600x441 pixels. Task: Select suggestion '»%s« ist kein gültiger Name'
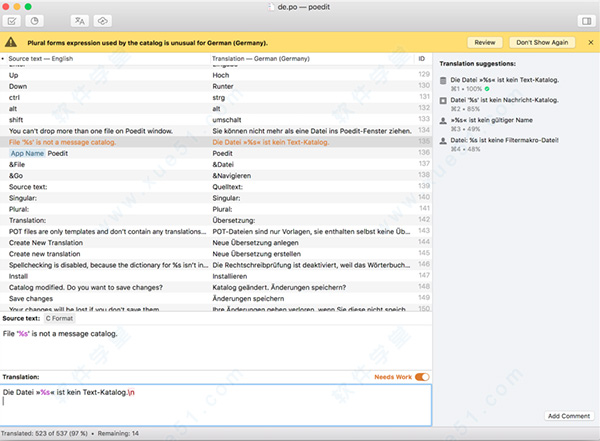point(491,120)
